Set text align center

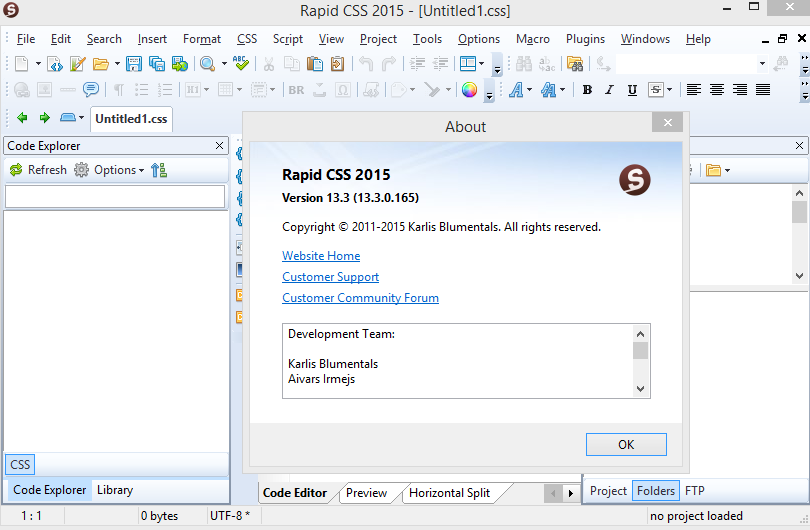(x=716, y=90)
